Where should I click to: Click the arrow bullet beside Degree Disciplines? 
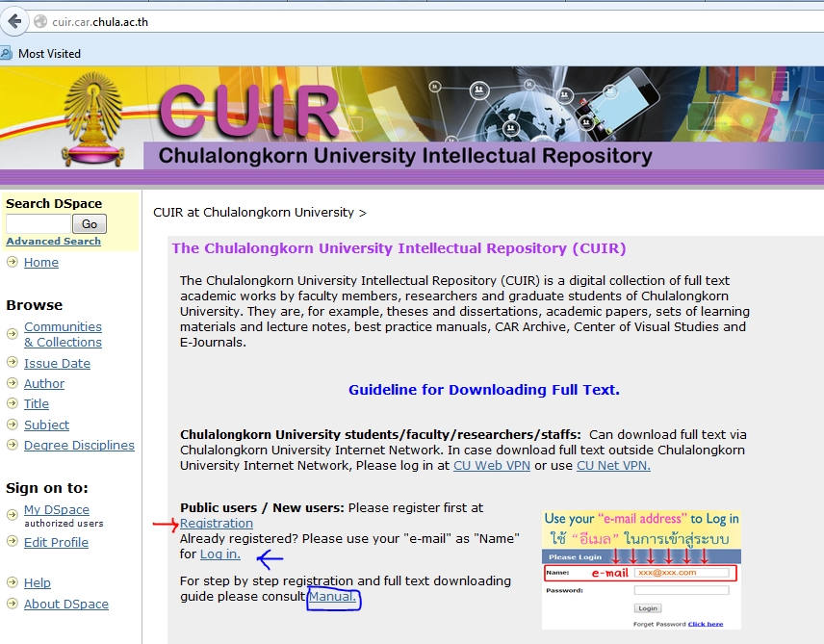coord(13,445)
